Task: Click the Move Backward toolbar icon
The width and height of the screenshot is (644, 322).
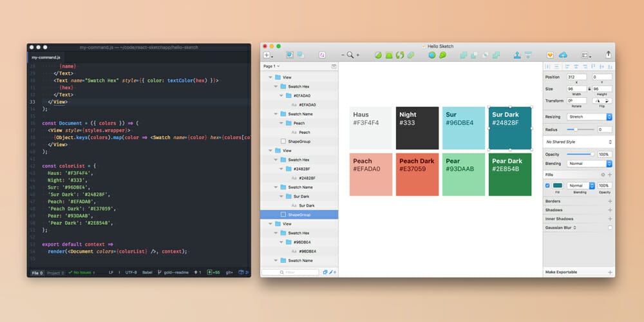Action: coord(528,55)
